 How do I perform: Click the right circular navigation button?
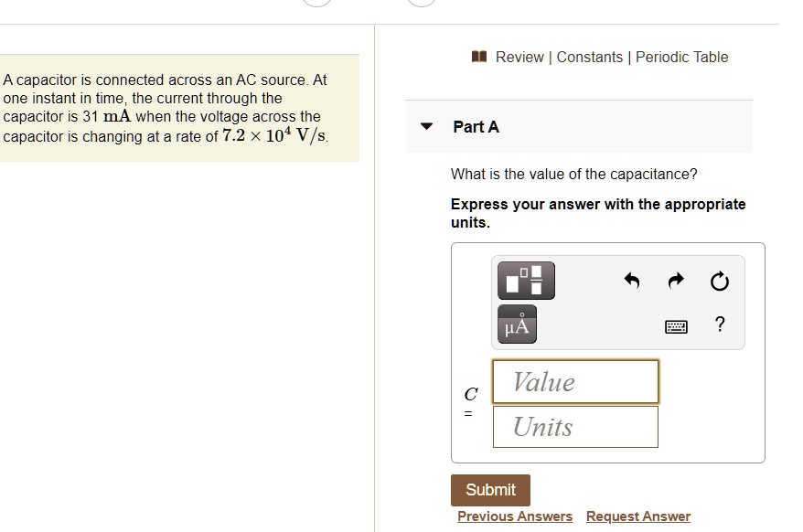coord(421,2)
